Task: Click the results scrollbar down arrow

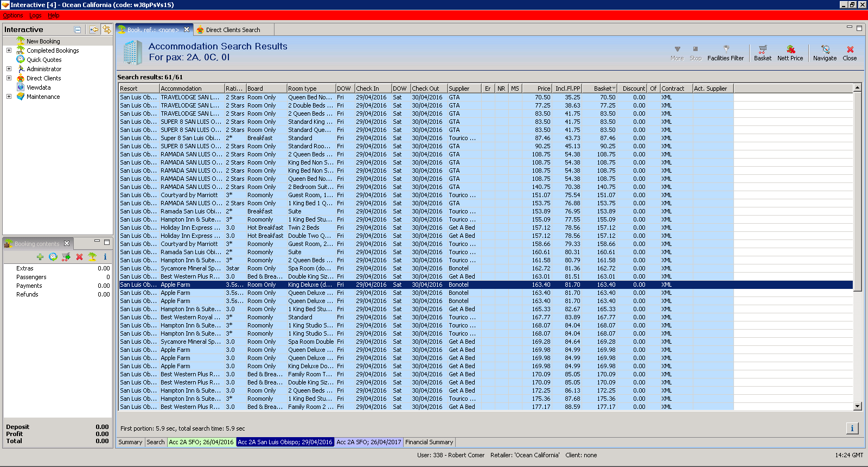Action: 858,406
